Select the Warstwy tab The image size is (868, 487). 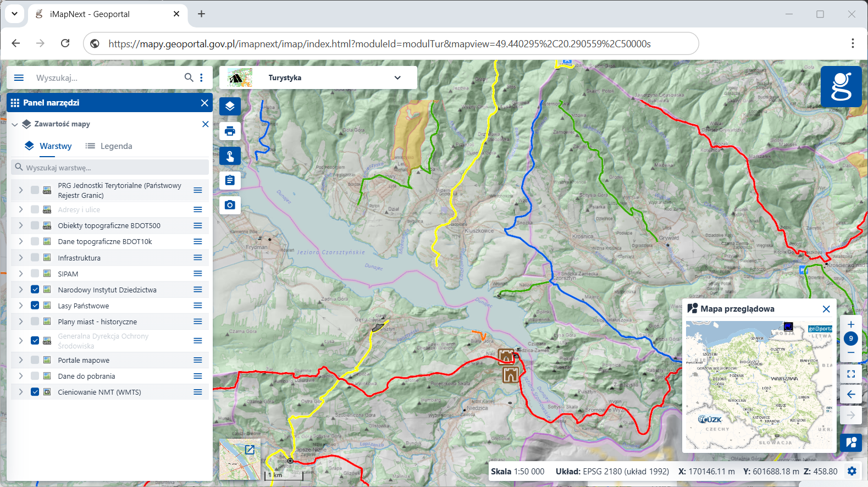point(48,146)
